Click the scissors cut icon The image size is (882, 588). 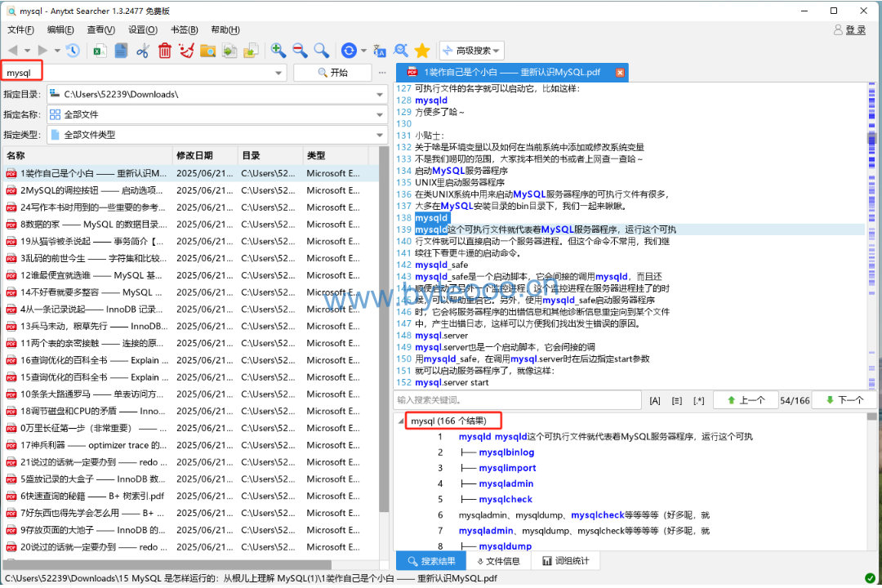pos(143,51)
